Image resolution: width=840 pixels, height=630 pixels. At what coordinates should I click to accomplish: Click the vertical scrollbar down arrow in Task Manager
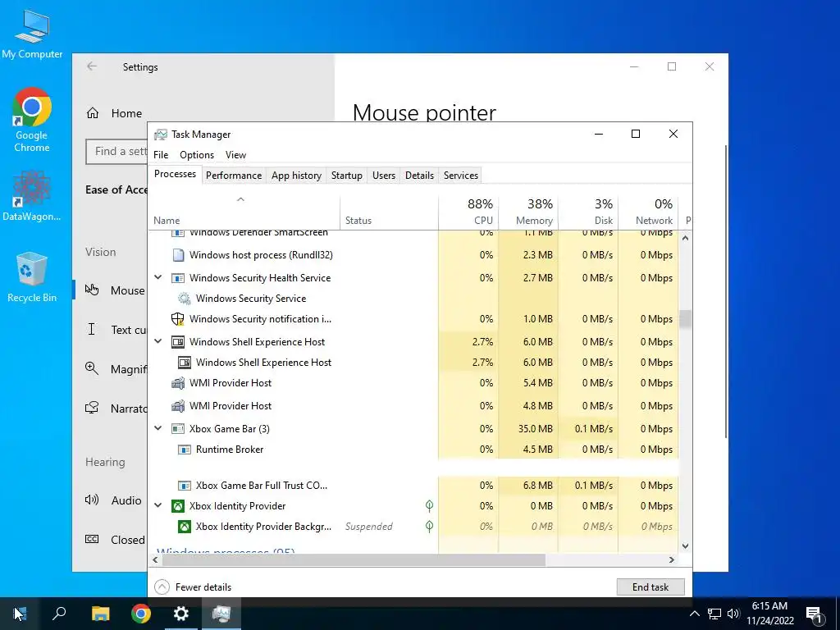pos(685,546)
